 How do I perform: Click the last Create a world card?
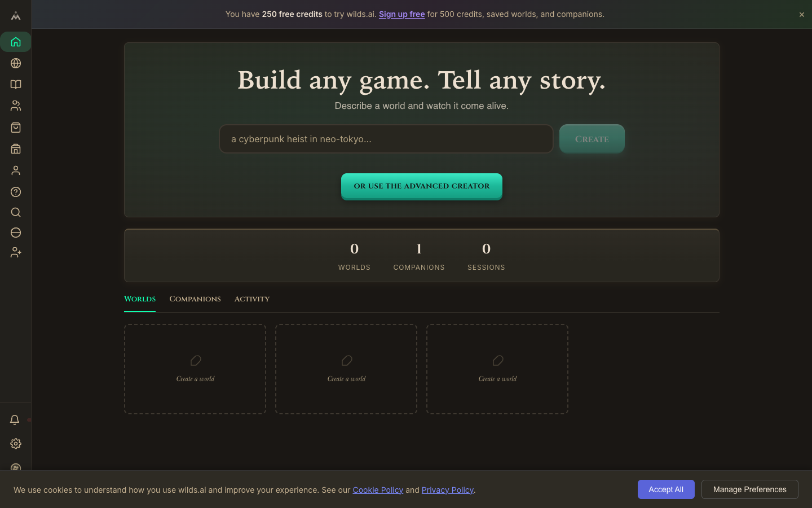pos(497,369)
